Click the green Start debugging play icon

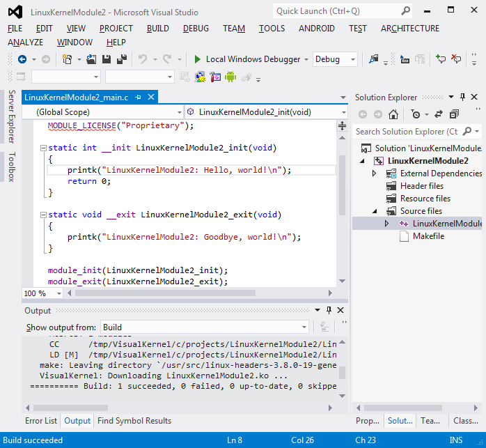point(197,59)
